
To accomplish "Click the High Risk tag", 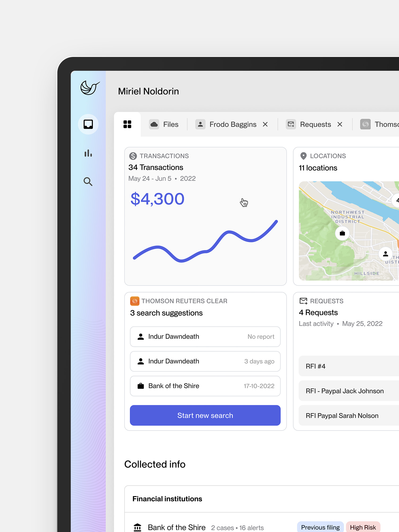I will point(363,527).
